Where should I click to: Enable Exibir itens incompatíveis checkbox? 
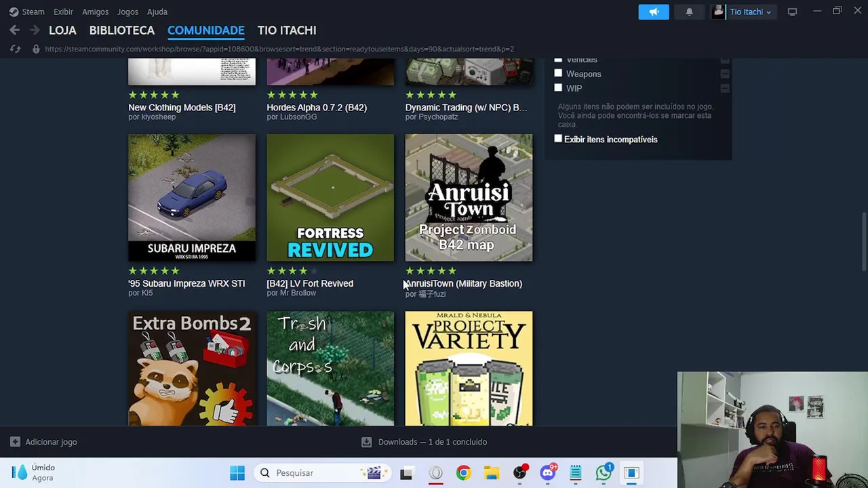[558, 138]
